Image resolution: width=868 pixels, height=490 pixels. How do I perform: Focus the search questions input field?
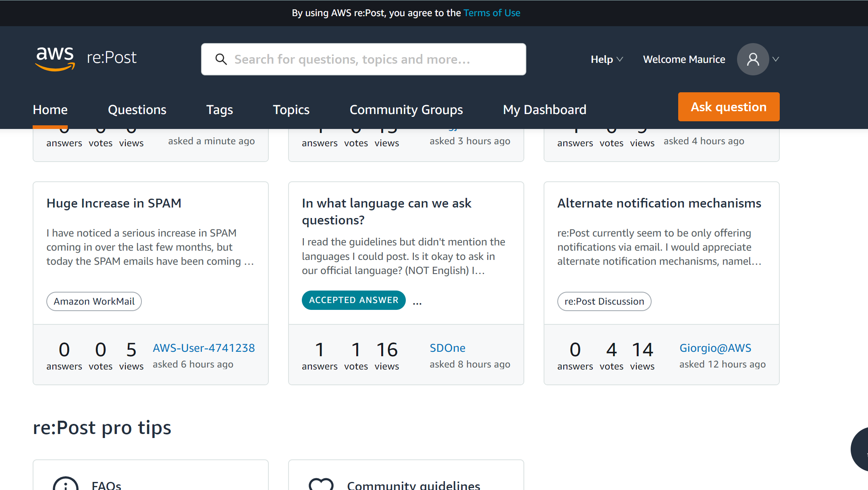click(363, 59)
